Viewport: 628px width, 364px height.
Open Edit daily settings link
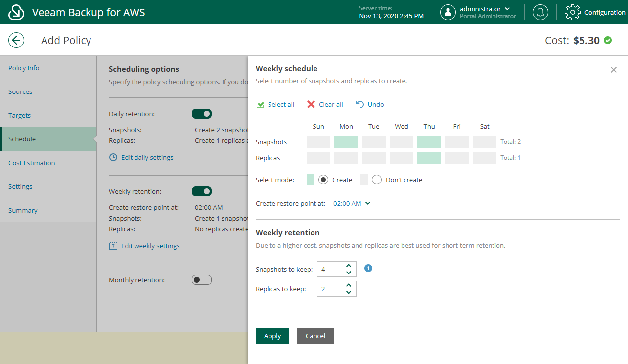tap(147, 157)
